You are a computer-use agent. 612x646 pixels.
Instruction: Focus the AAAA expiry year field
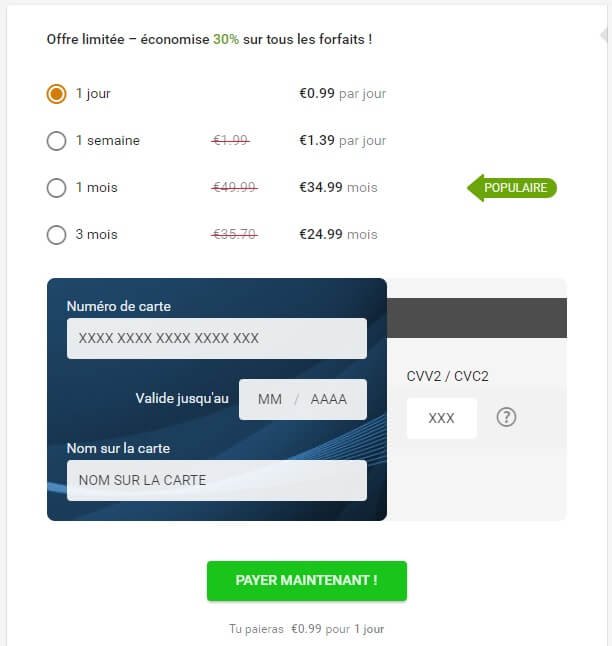pyautogui.click(x=329, y=399)
